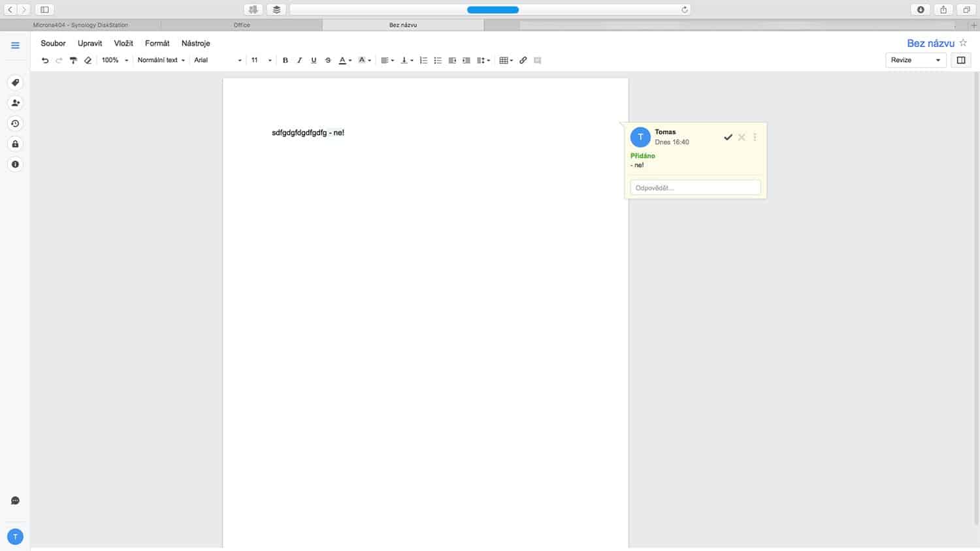Toggle bold formatting

click(285, 60)
